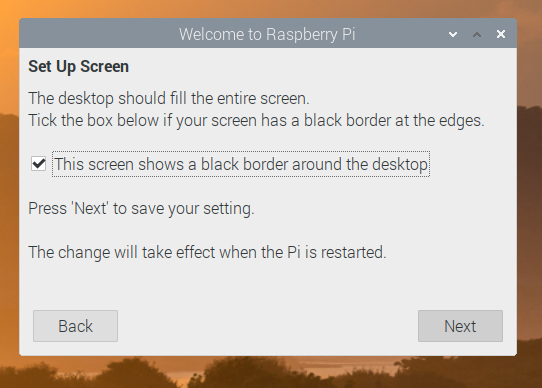Untick the black border checkbox
The width and height of the screenshot is (542, 388).
pos(38,164)
